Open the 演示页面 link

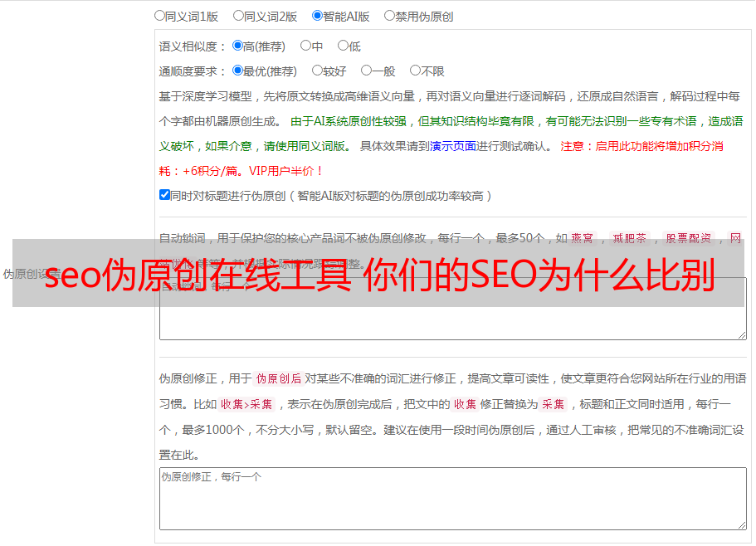pos(452,146)
